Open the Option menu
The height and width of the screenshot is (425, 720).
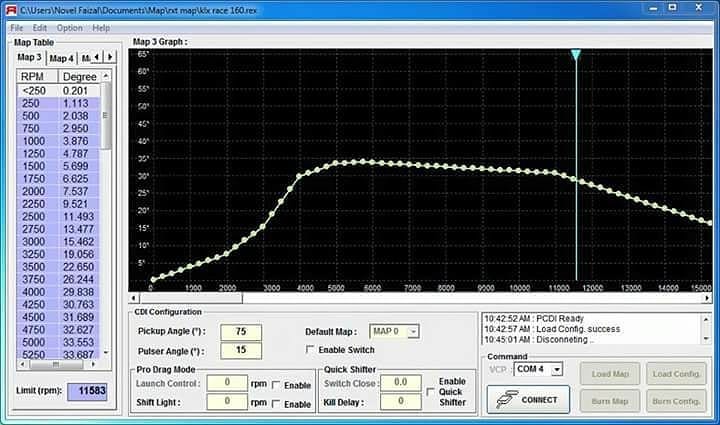70,28
